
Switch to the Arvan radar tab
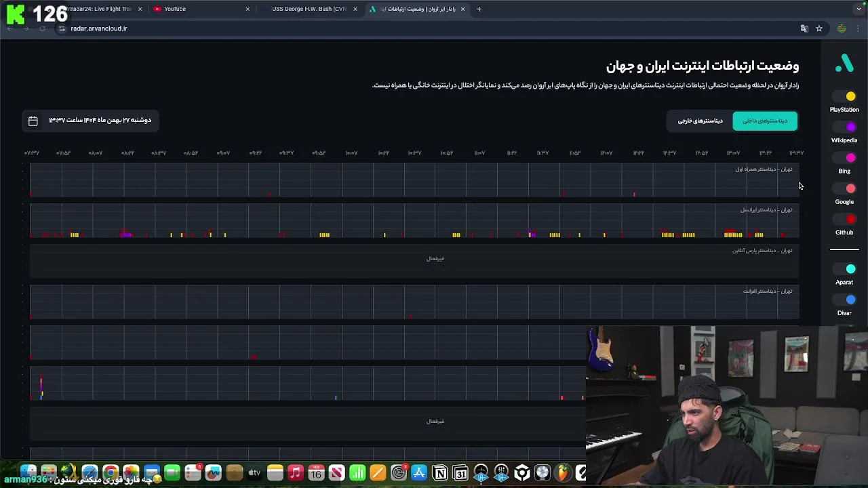[x=417, y=9]
